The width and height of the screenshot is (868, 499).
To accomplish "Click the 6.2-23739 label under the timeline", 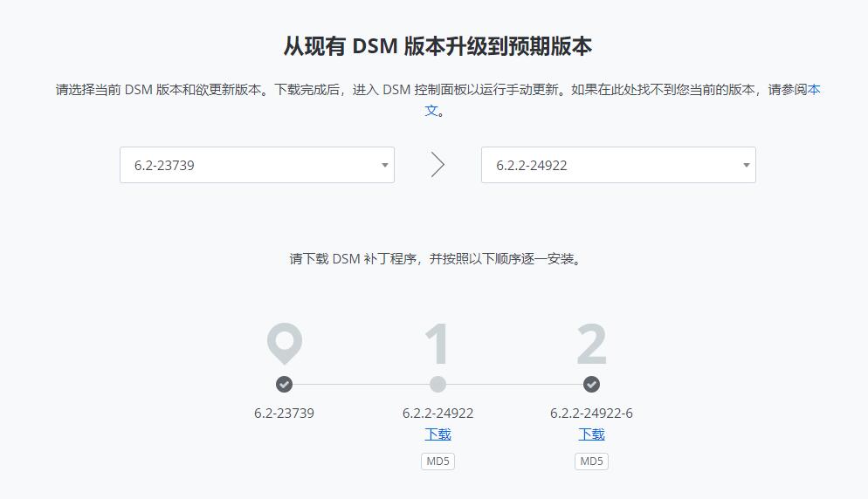I will [284, 414].
